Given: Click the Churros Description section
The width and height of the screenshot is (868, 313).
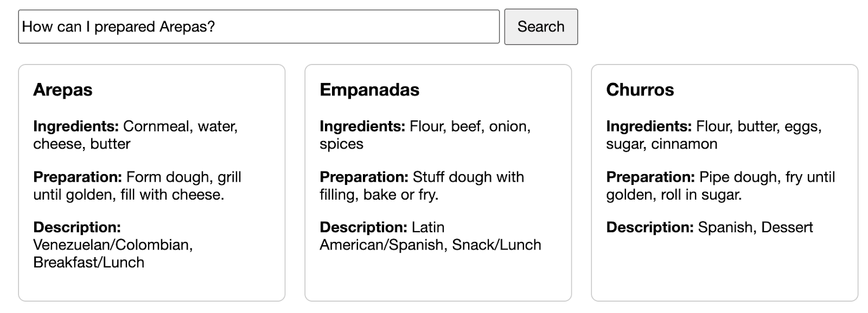Looking at the screenshot, I should [709, 227].
